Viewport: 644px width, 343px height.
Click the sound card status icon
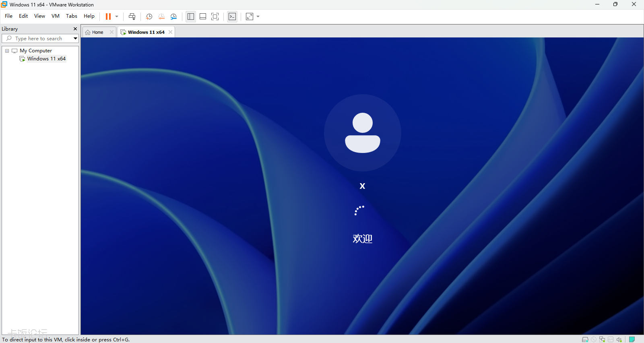pyautogui.click(x=619, y=339)
